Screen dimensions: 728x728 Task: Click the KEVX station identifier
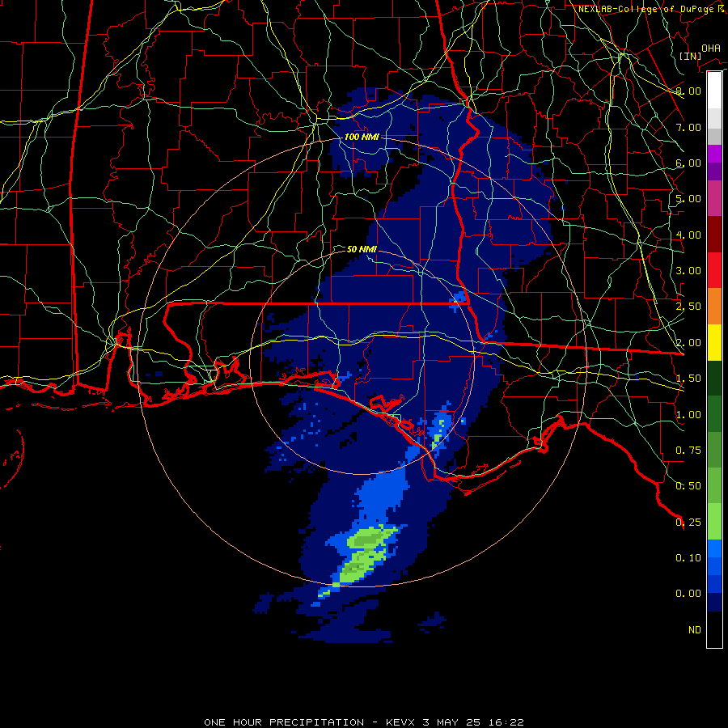click(401, 722)
